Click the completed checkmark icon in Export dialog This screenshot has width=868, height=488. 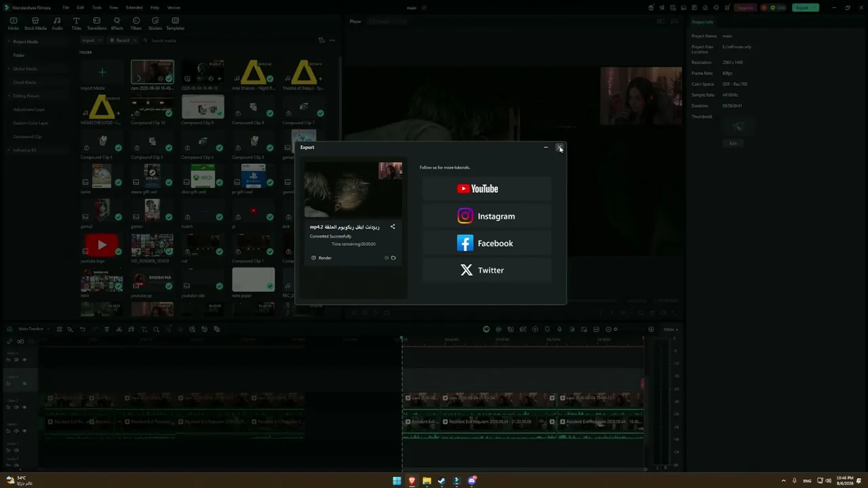point(387,258)
